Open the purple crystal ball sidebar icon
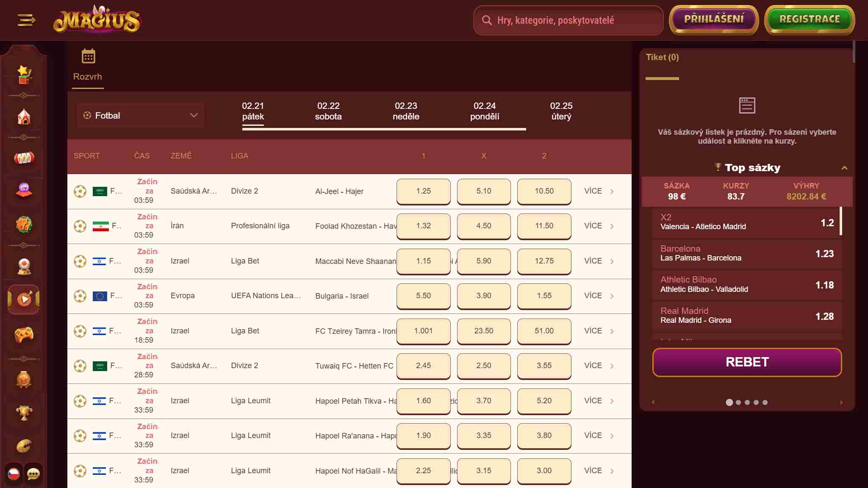The width and height of the screenshot is (868, 488). (x=24, y=190)
